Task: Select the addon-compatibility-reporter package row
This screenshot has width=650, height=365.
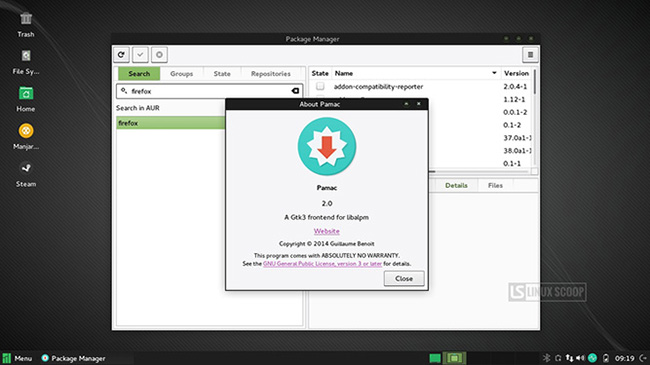Action: click(x=421, y=86)
